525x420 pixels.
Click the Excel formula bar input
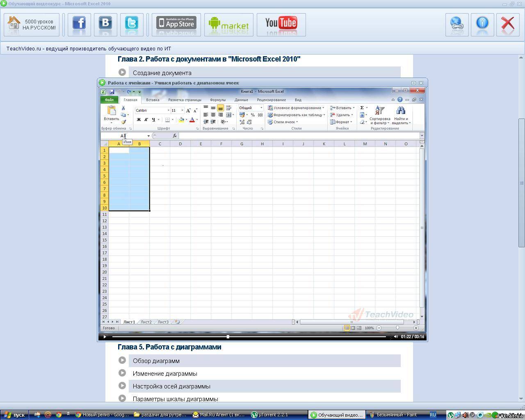pos(299,136)
